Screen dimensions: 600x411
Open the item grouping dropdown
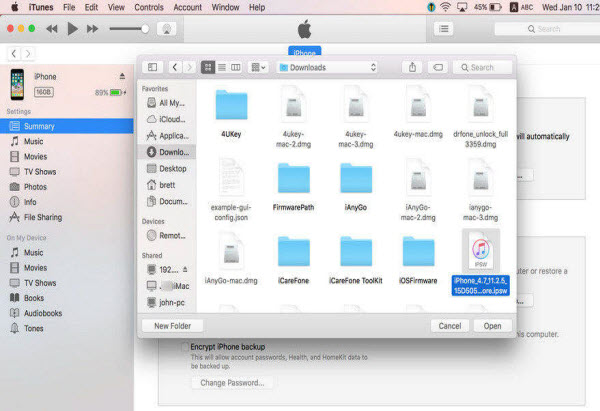click(x=259, y=67)
